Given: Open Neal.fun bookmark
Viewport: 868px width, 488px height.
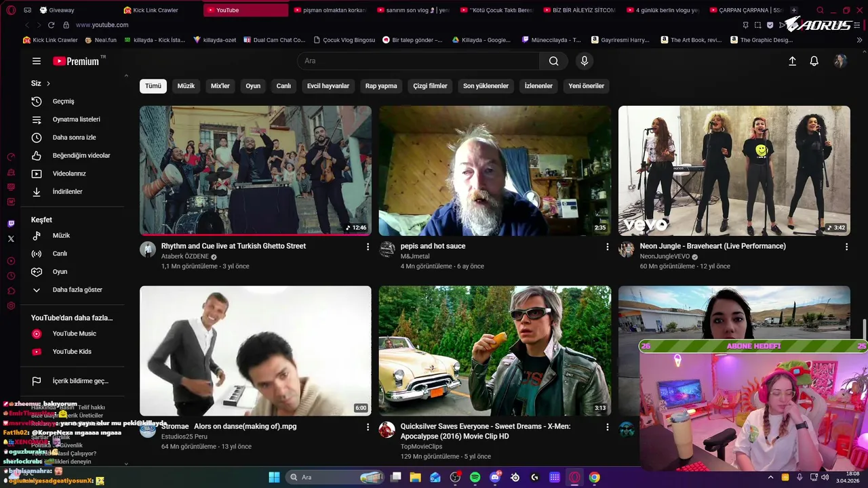Looking at the screenshot, I should pos(100,40).
